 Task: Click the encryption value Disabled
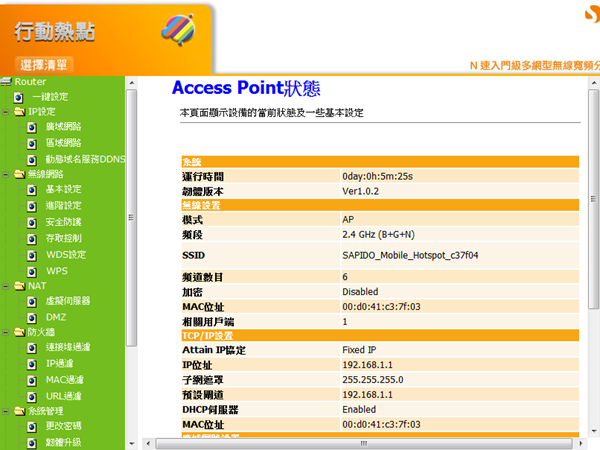[360, 292]
